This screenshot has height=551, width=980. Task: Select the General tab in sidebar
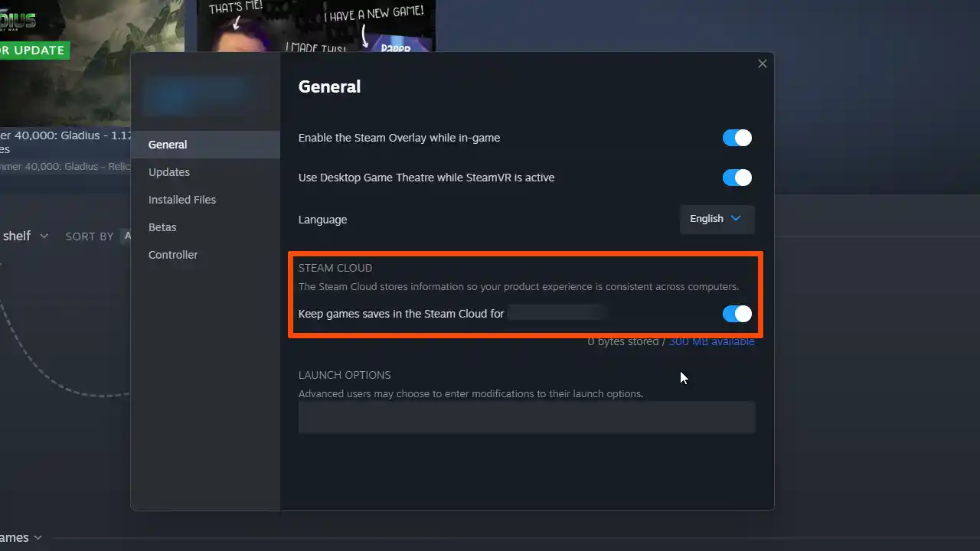[x=205, y=145]
